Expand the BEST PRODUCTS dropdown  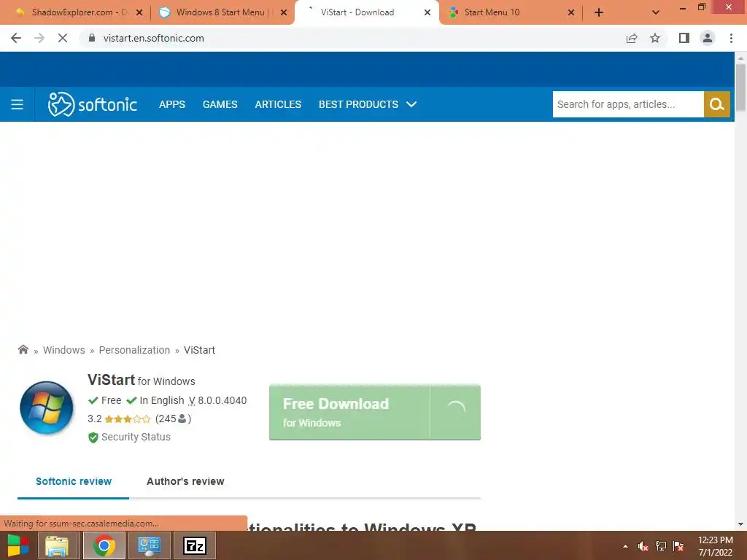tap(368, 104)
